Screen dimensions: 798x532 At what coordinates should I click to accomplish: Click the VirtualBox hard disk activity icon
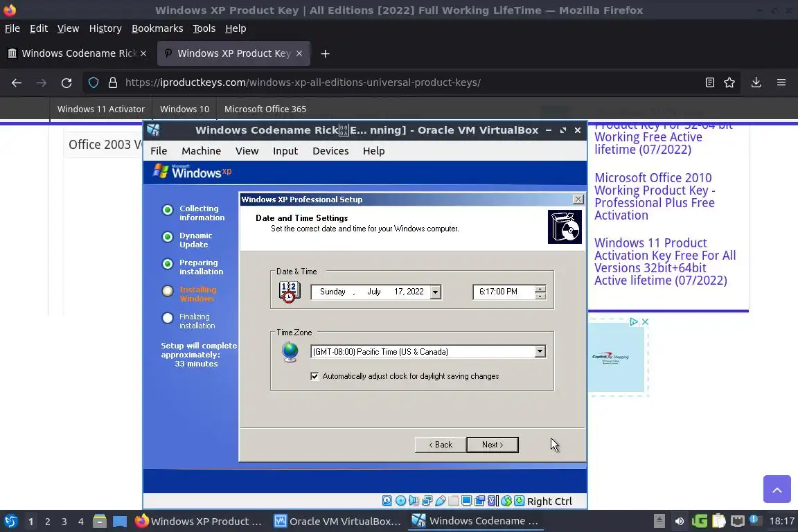pyautogui.click(x=387, y=501)
